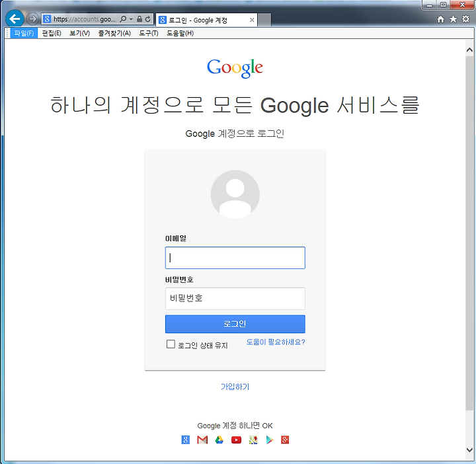Click the vertical scrollbar thumb

pyautogui.click(x=469, y=232)
